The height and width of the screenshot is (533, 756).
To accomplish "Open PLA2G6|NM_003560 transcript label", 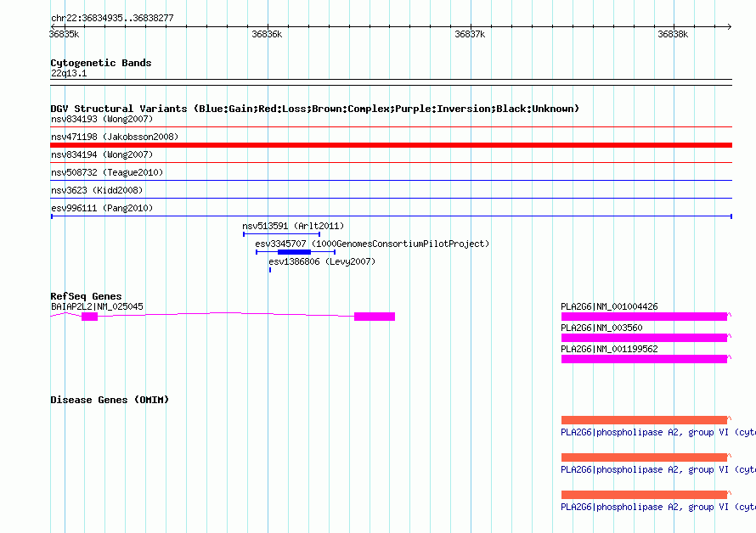I will click(x=601, y=328).
